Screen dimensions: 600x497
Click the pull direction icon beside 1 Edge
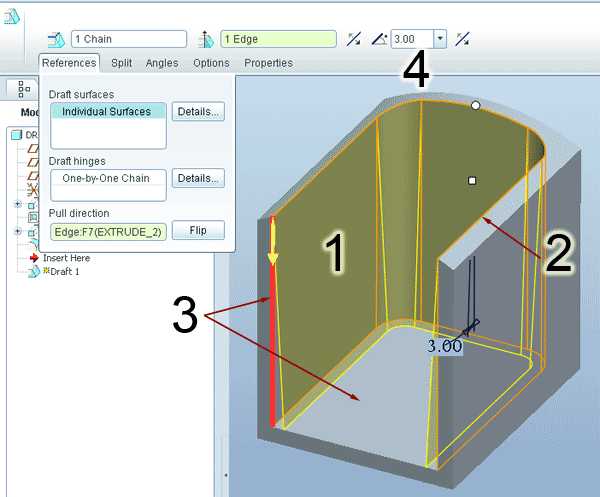(207, 39)
